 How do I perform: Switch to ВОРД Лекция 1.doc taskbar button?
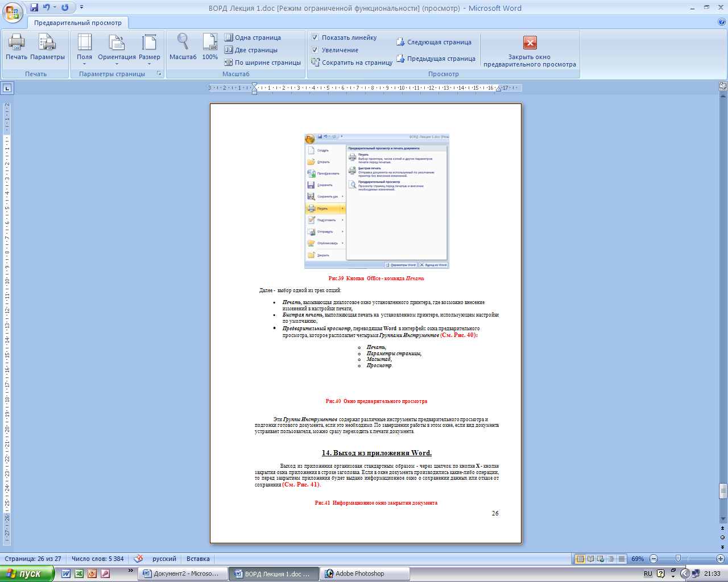274,573
